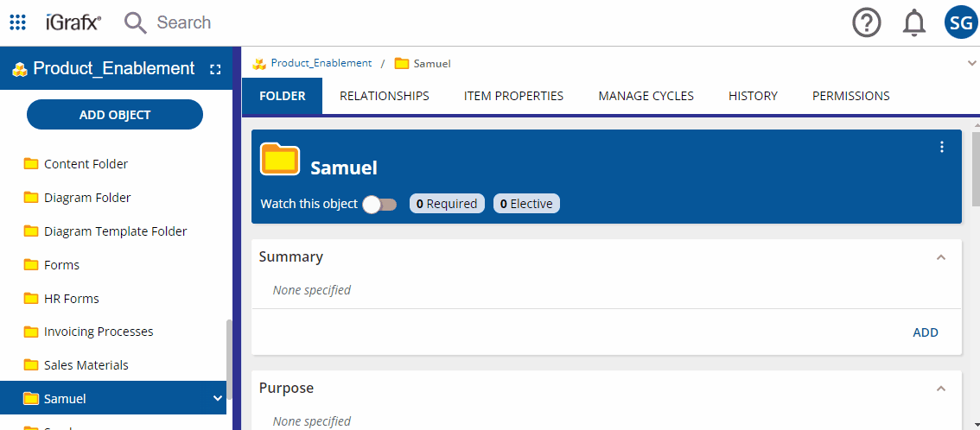Click the Product_Enablement repository icon in breadcrumb

(259, 63)
